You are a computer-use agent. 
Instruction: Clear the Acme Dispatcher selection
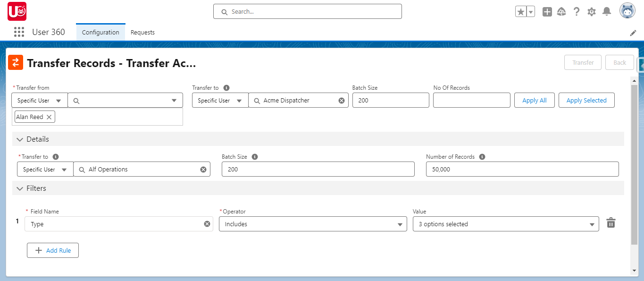pos(342,101)
